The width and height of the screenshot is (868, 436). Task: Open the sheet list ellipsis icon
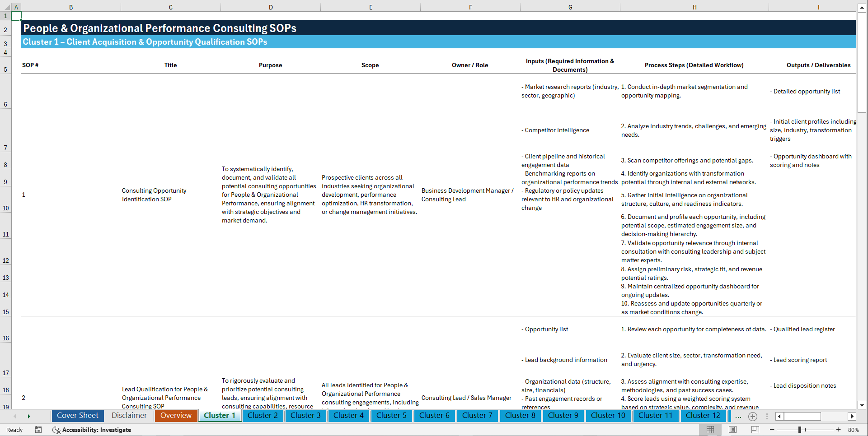coord(738,416)
